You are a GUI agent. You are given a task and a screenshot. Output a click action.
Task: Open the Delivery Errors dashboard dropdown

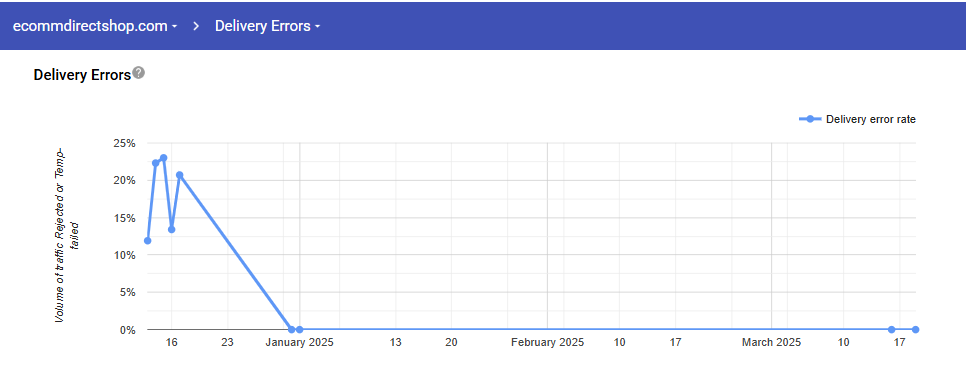pyautogui.click(x=267, y=26)
